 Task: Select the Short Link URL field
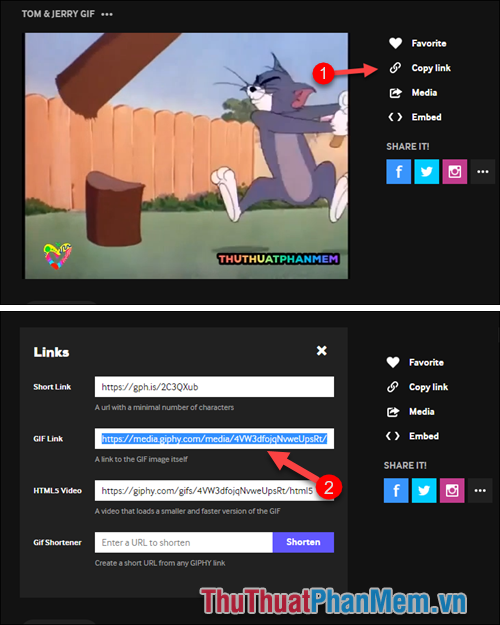[215, 387]
